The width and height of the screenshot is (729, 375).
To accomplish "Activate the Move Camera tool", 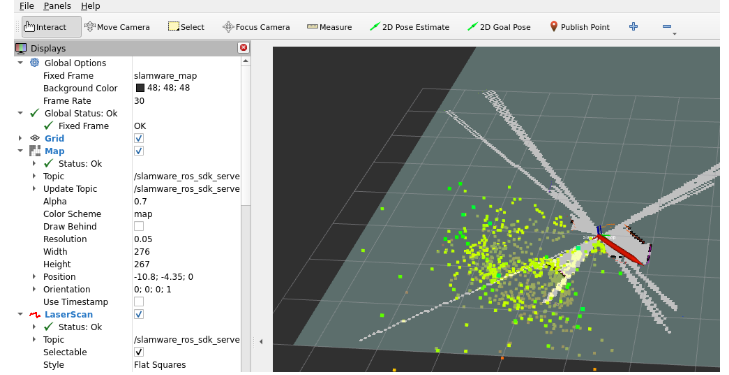I will click(x=117, y=27).
